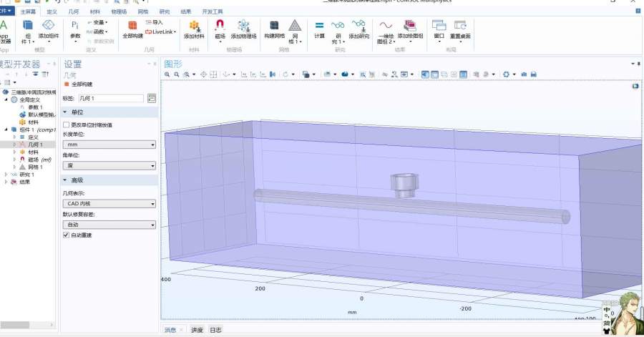Click 全部构建 button in settings panel
Image resolution: width=644 pixels, height=337 pixels.
(x=79, y=84)
